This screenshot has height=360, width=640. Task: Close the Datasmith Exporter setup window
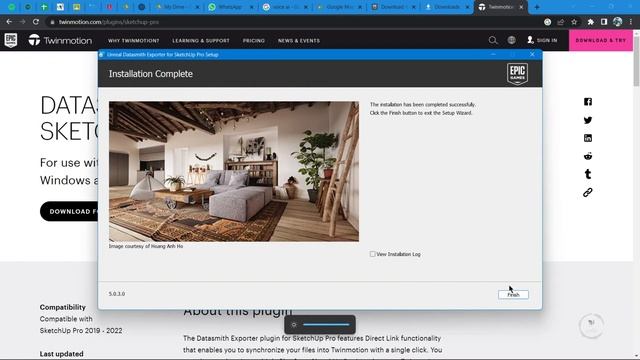tap(532, 54)
